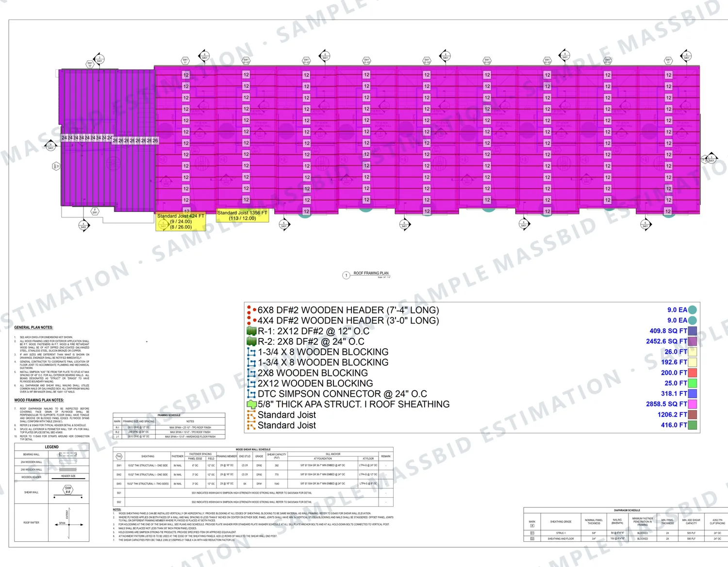
Task: Click the pale yellow swatch next to 192.6 FT
Action: pyautogui.click(x=693, y=362)
